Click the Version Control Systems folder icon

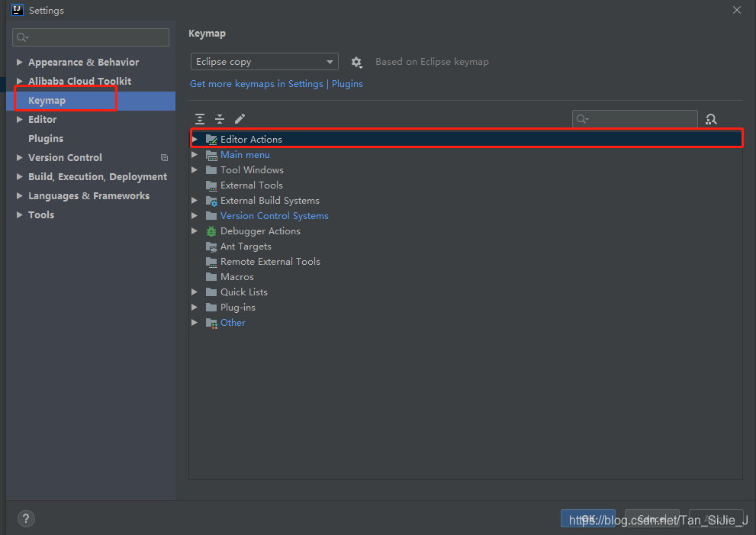click(x=211, y=216)
